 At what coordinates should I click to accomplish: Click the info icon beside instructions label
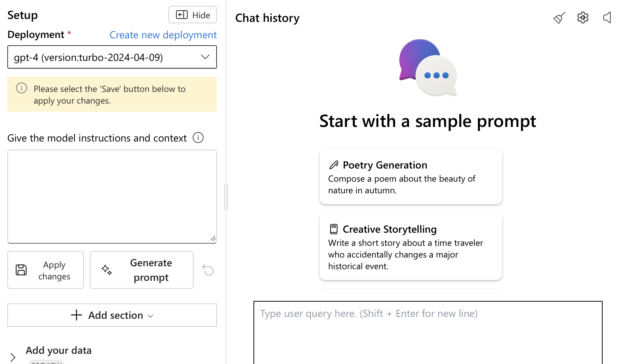point(198,138)
